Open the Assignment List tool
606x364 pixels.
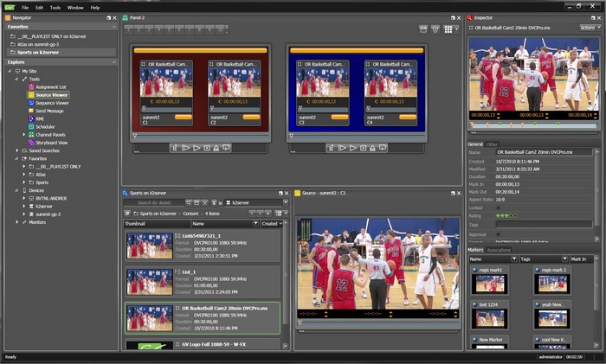(51, 86)
